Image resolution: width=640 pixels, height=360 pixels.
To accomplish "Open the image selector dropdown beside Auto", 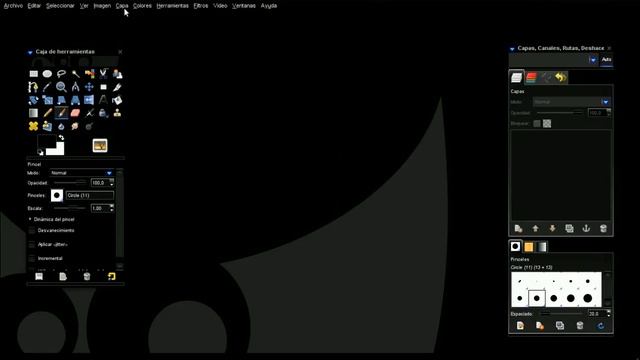I will pos(593,60).
